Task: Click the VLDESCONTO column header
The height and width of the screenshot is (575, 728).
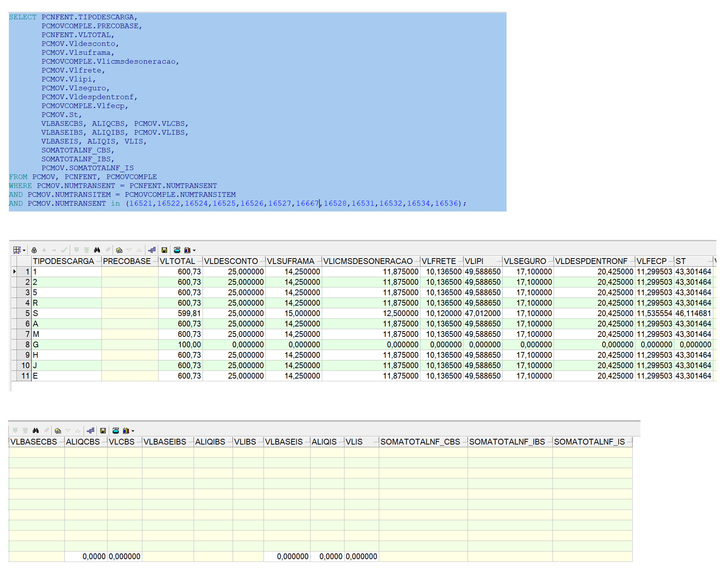Action: (x=234, y=261)
